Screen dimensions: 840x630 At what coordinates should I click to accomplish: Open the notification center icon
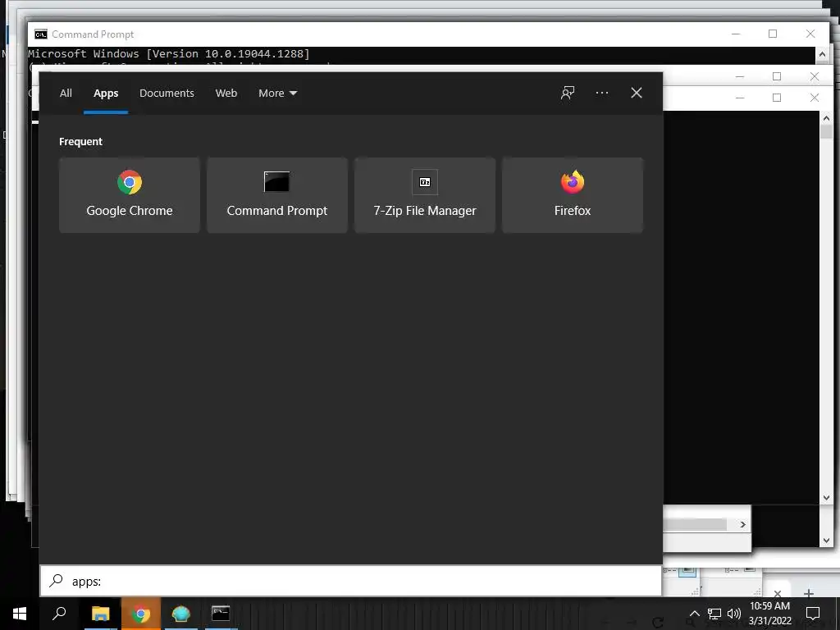[x=813, y=614]
